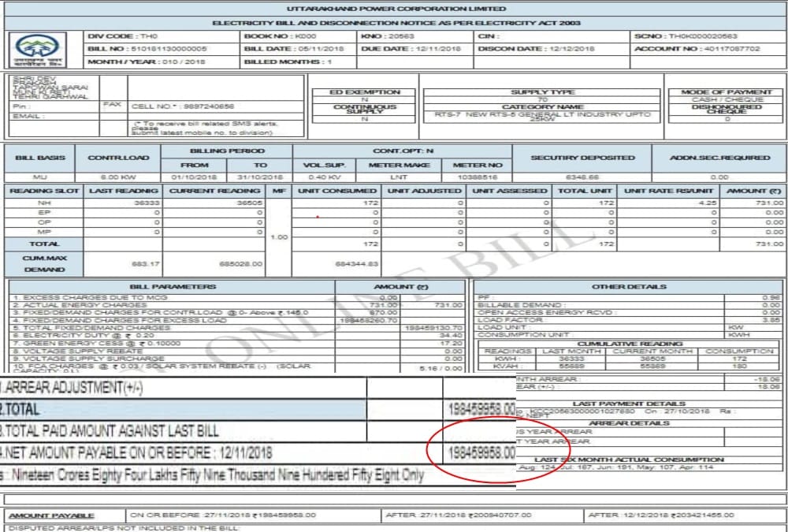Select the meter make 'LNT'
788x532 pixels.
(x=399, y=177)
